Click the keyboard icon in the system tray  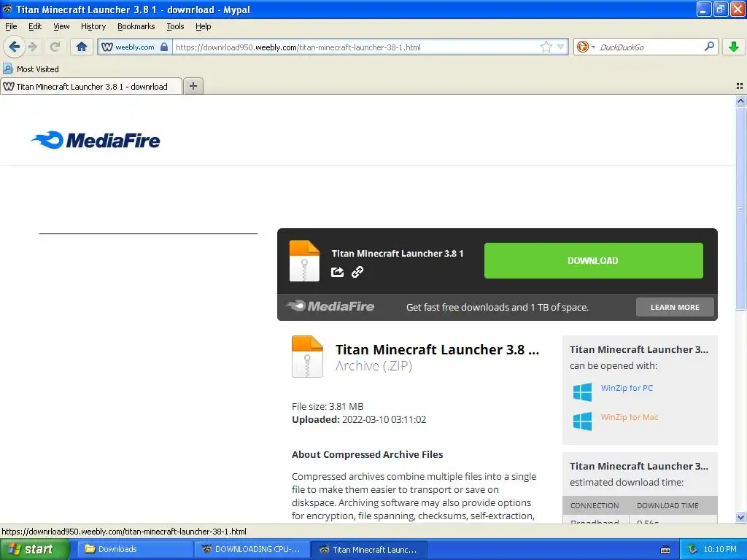665,550
